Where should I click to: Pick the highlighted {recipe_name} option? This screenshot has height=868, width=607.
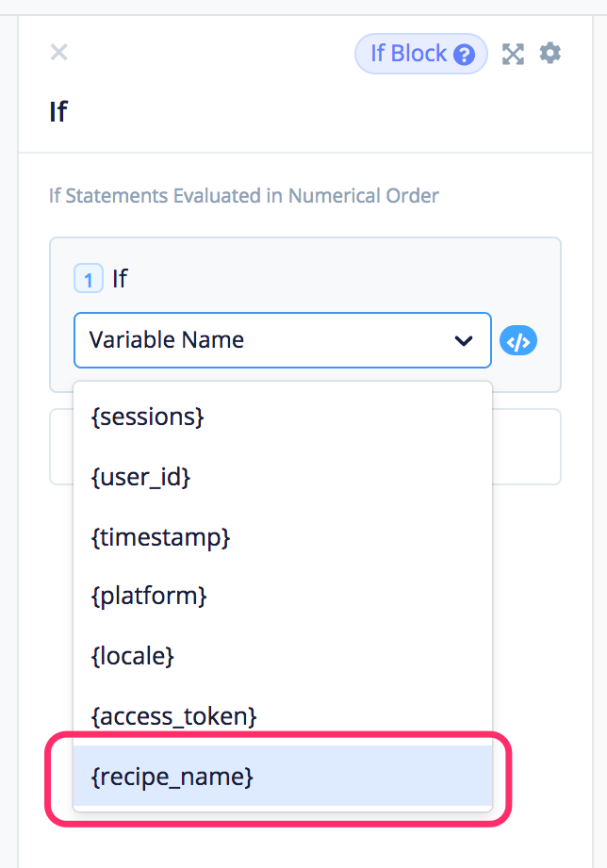[x=172, y=777]
